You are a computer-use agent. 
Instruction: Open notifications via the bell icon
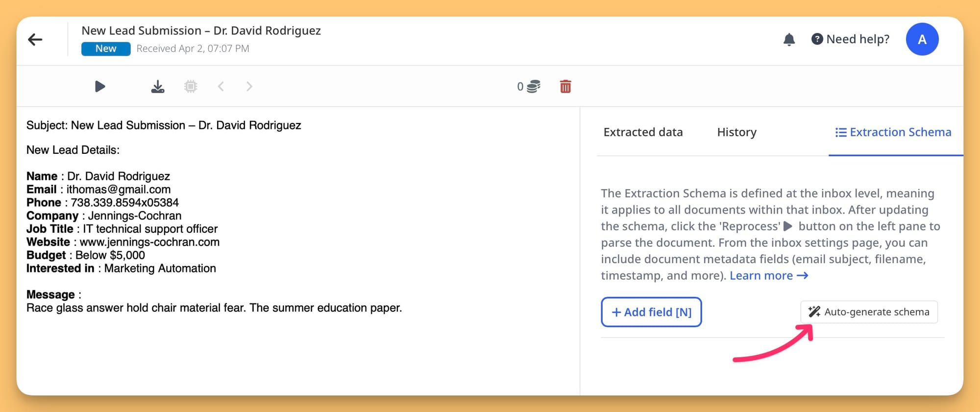(x=789, y=39)
